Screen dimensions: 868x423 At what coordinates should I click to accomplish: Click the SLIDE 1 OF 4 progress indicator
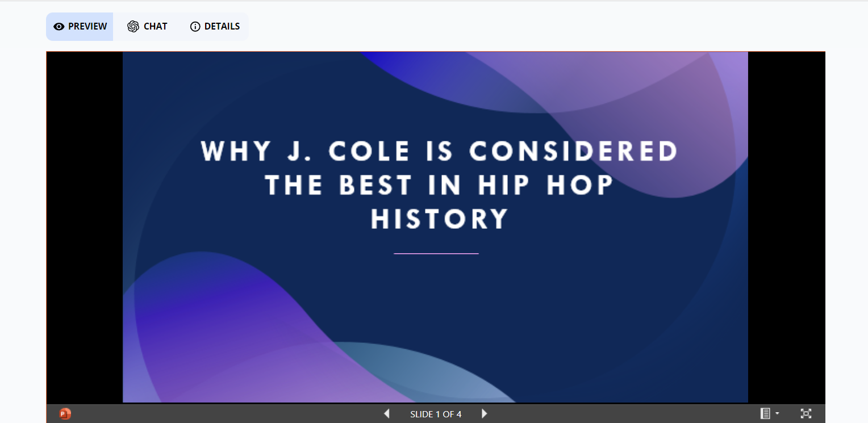[x=435, y=414]
